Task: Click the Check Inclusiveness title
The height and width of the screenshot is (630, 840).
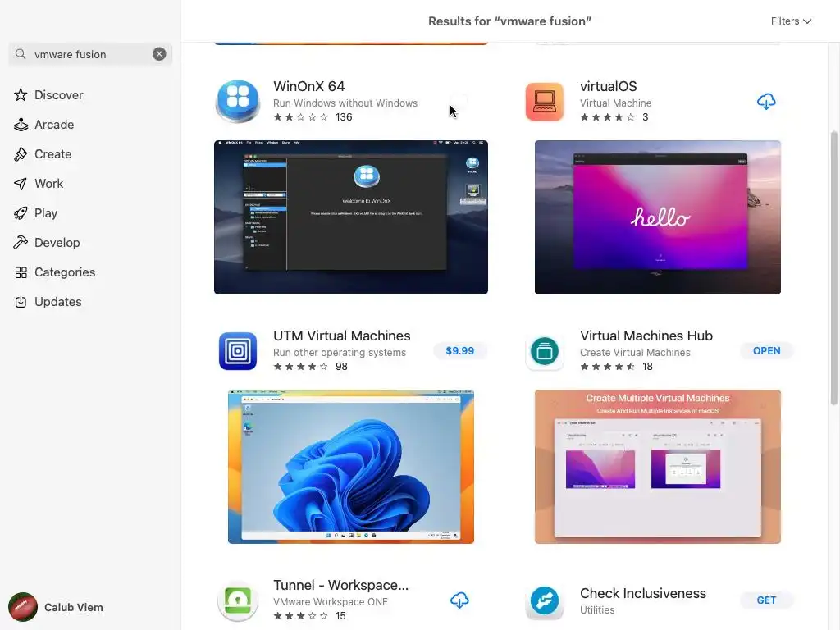Action: (643, 593)
